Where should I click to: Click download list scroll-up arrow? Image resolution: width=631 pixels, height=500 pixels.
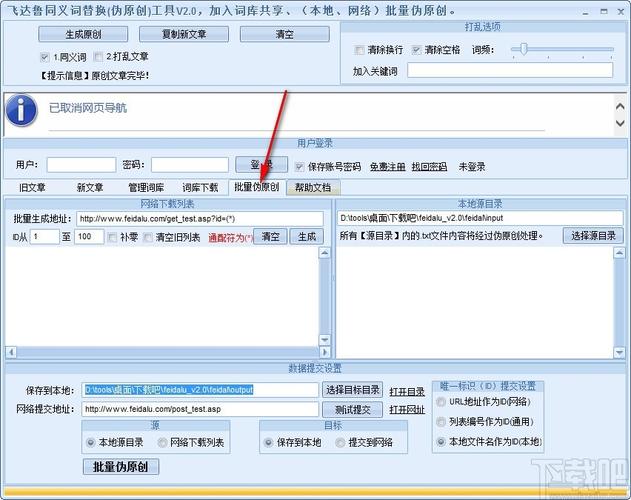(x=324, y=253)
